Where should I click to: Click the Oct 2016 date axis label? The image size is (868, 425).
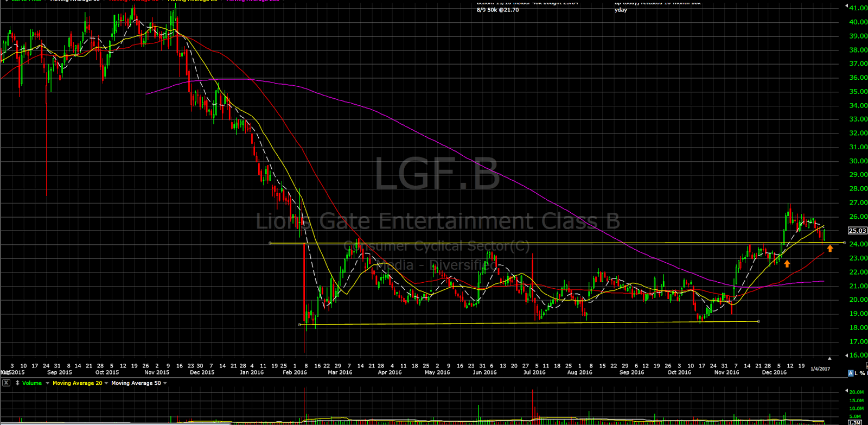679,372
